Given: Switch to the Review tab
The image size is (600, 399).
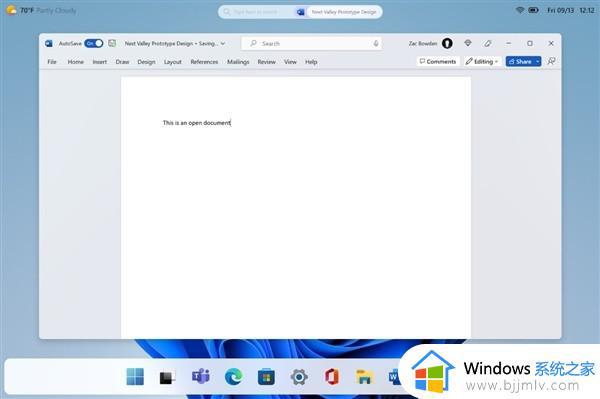Looking at the screenshot, I should pyautogui.click(x=266, y=62).
